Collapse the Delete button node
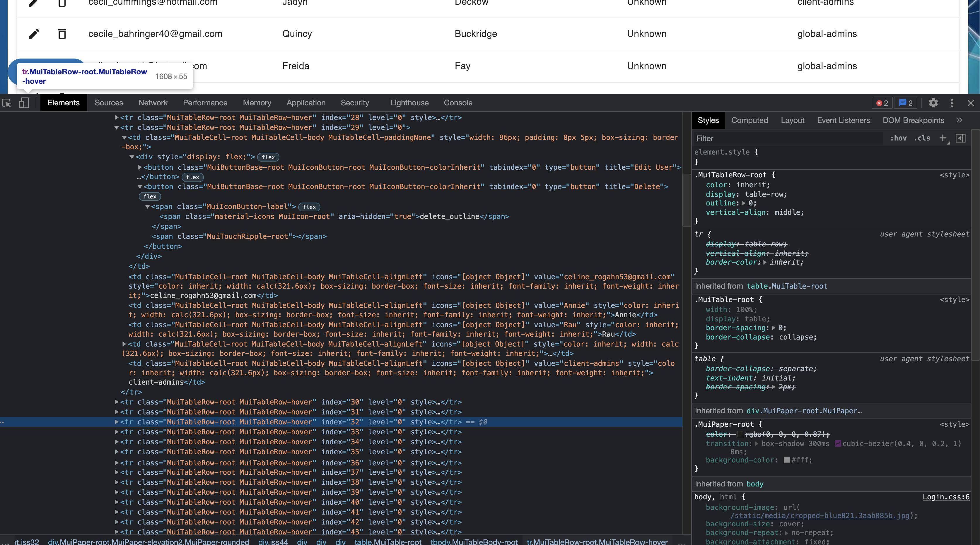Viewport: 980px width, 545px height. 140,187
